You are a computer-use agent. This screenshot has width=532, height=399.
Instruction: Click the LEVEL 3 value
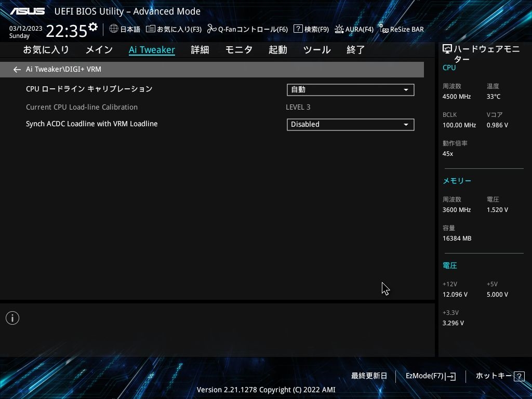click(x=298, y=107)
